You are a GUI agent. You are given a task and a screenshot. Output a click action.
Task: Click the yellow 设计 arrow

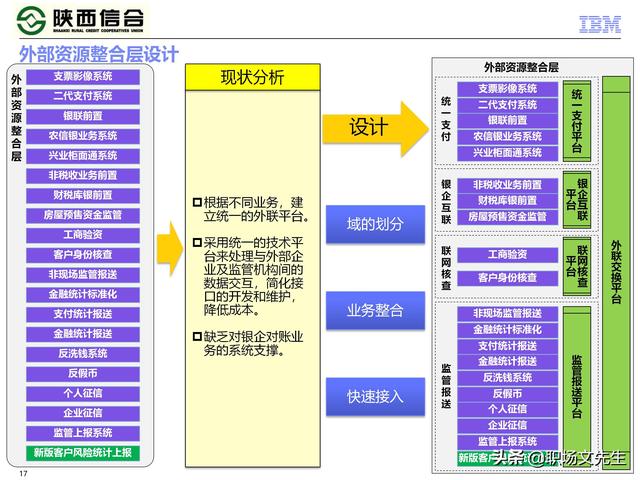click(376, 129)
